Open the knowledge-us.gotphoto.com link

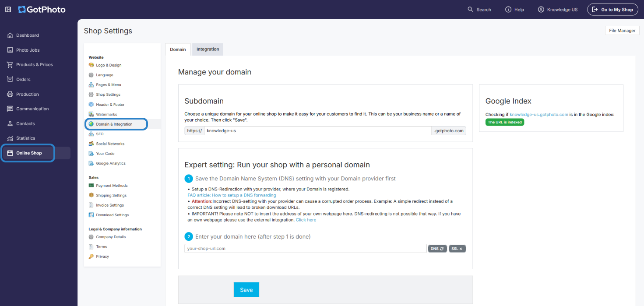click(x=539, y=114)
